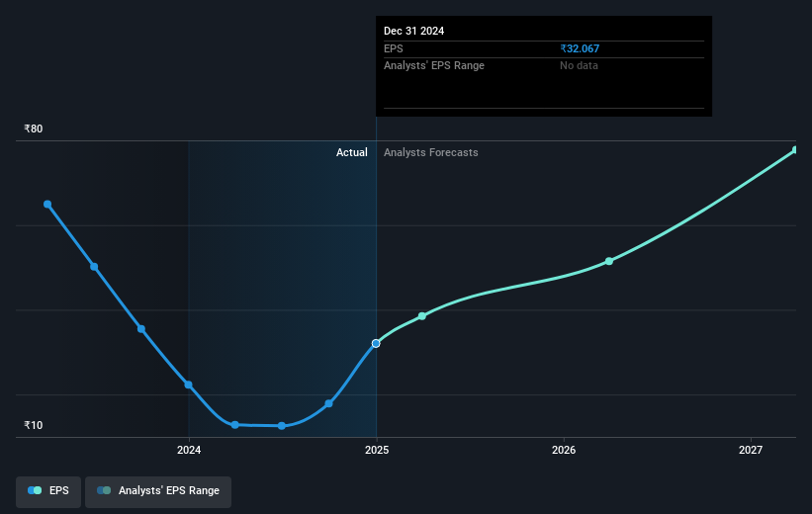Click the Analysts' EPS Range tooltip row label
Image resolution: width=812 pixels, height=514 pixels.
click(434, 66)
